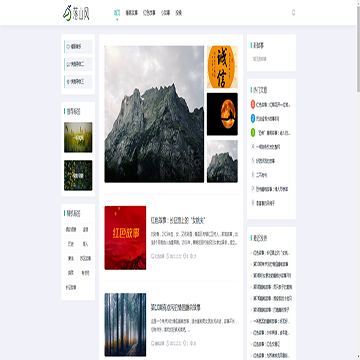Viewport: 360px width, 360px height.
Task: Open the red number-one ranked hot article
Action: point(273,105)
